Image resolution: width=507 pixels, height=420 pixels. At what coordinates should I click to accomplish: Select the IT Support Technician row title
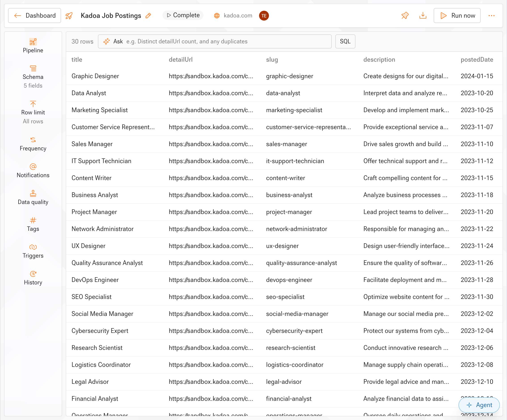coord(101,161)
